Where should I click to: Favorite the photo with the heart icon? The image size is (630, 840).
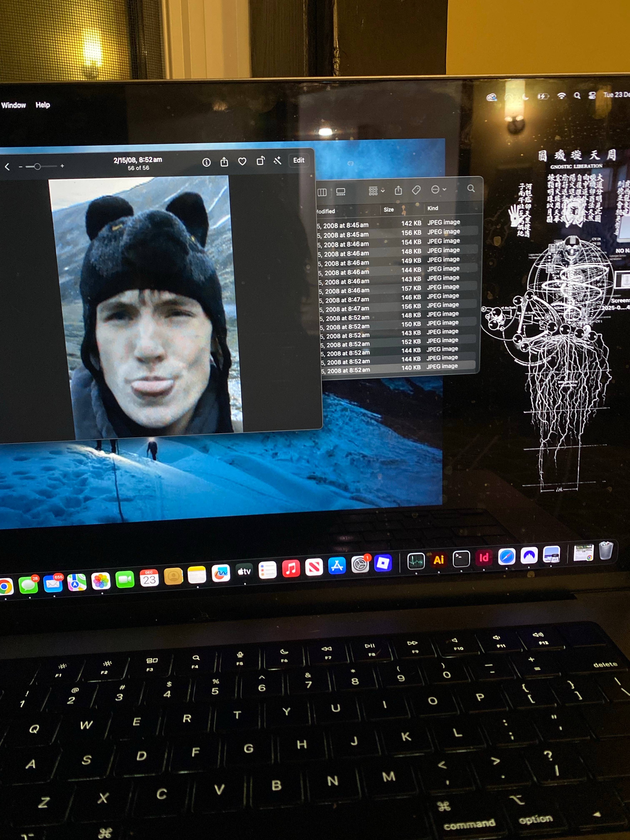pos(242,161)
